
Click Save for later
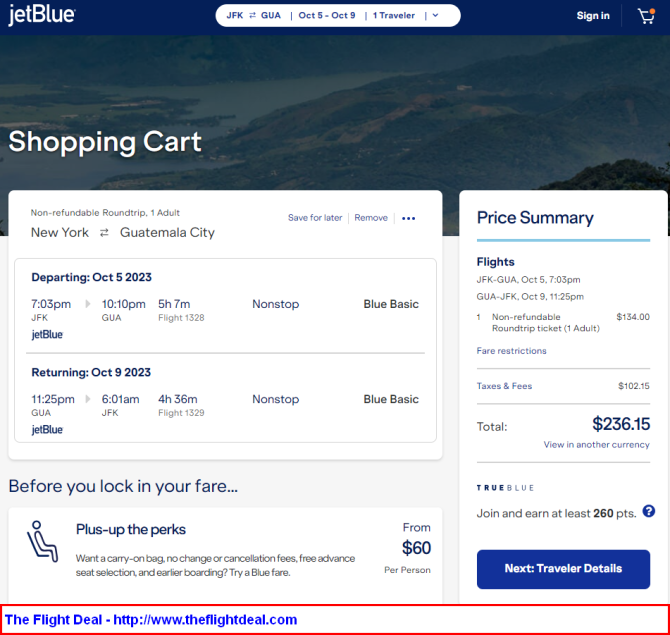coord(315,218)
